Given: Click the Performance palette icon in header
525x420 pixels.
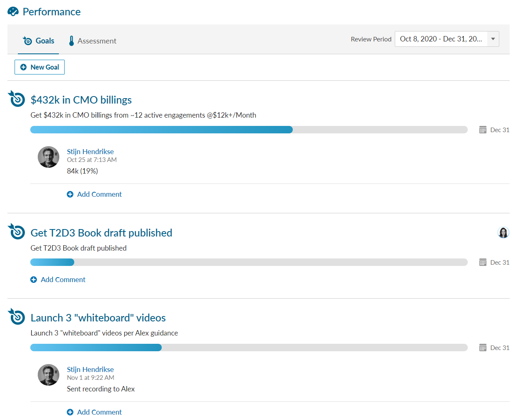Looking at the screenshot, I should click(x=13, y=12).
